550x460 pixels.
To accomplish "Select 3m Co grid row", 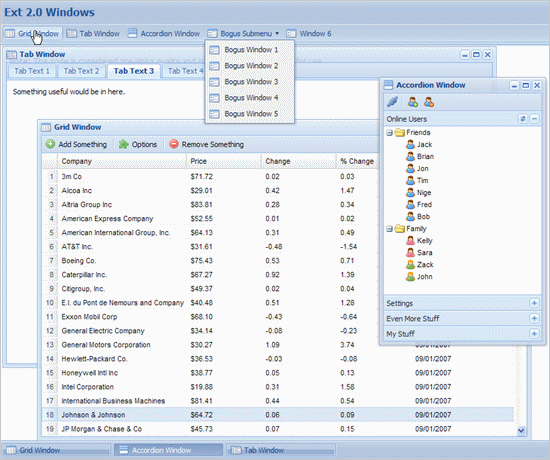I will pyautogui.click(x=210, y=176).
